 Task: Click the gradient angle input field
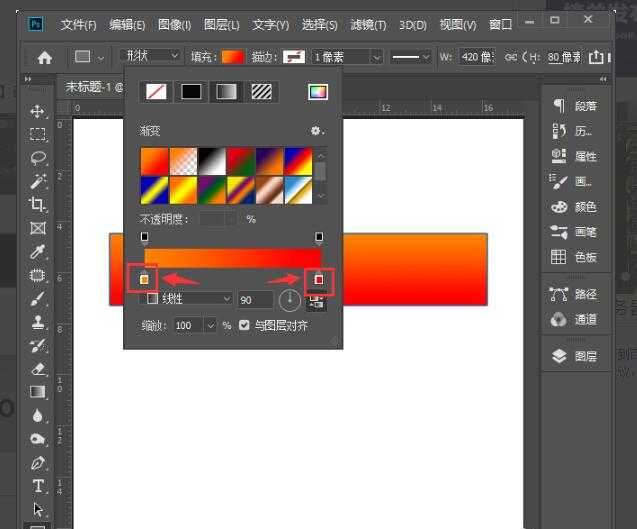(x=254, y=299)
